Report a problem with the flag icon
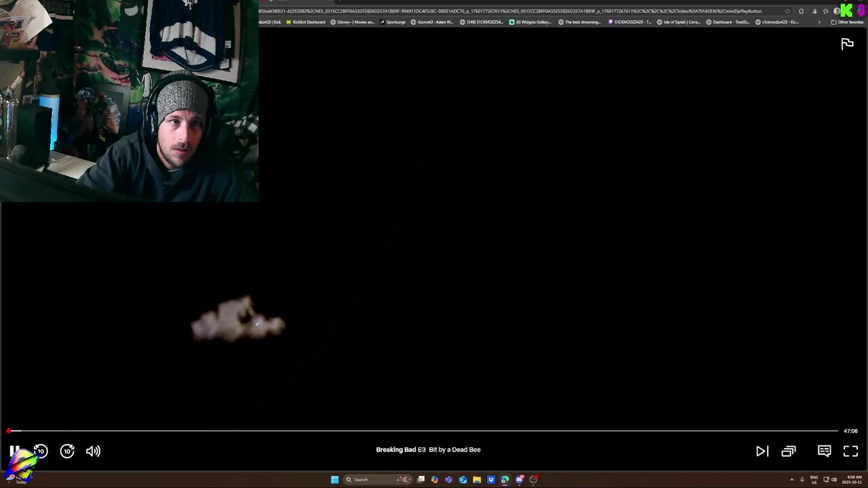Viewport: 868px width, 488px height. 847,44
